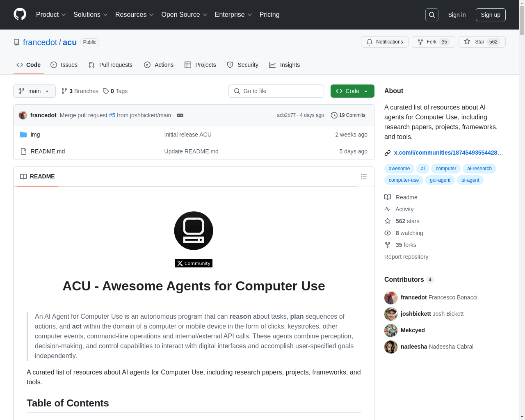Open the Product dropdown menu

tap(51, 15)
